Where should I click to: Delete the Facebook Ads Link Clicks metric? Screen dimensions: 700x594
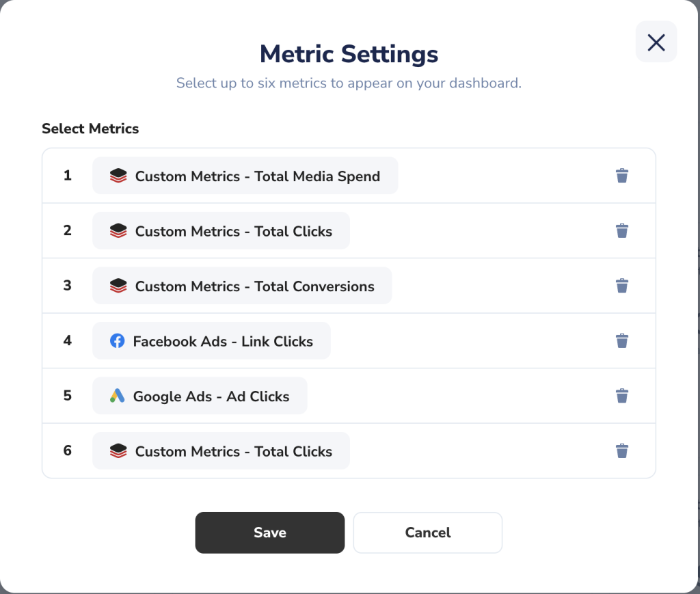622,341
